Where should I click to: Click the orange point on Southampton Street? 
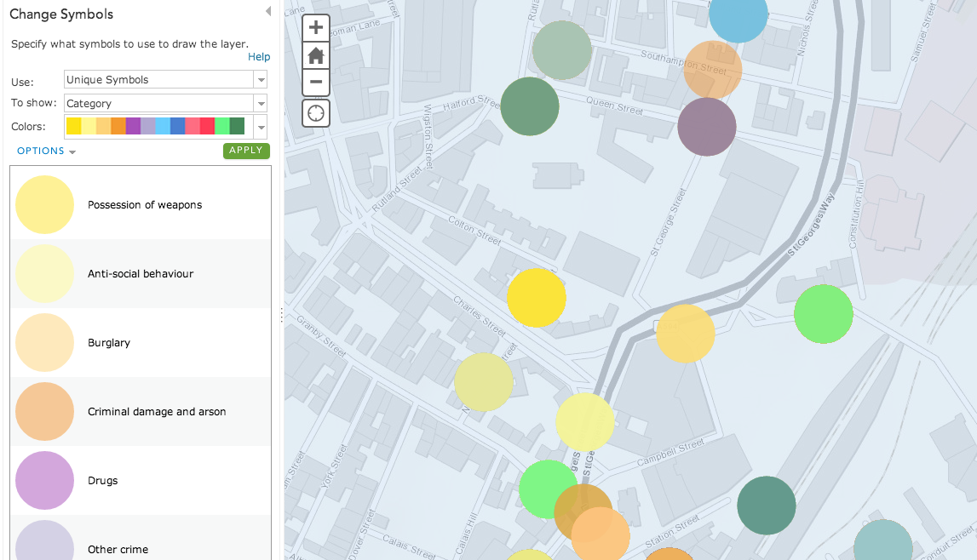pos(713,70)
